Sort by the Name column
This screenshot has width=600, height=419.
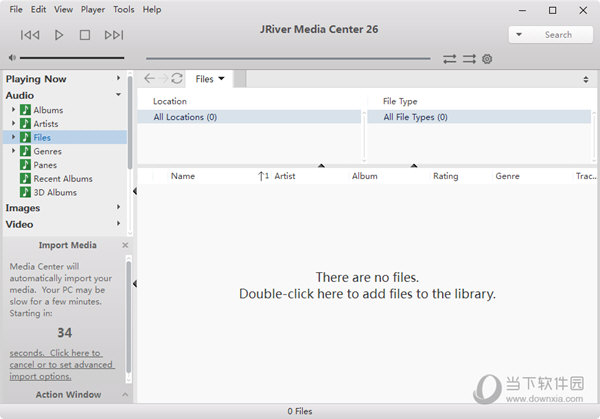[183, 176]
